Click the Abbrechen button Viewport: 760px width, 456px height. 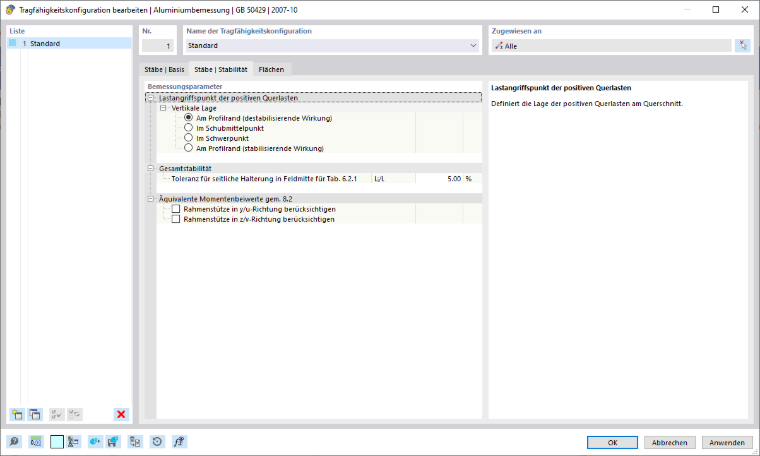point(669,442)
